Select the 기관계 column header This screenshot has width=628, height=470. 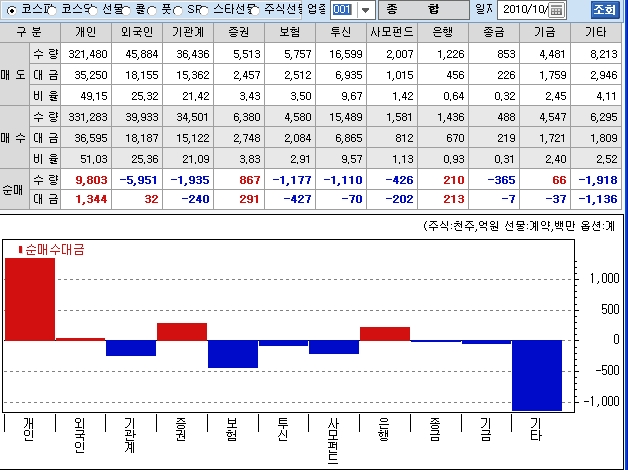coord(187,32)
